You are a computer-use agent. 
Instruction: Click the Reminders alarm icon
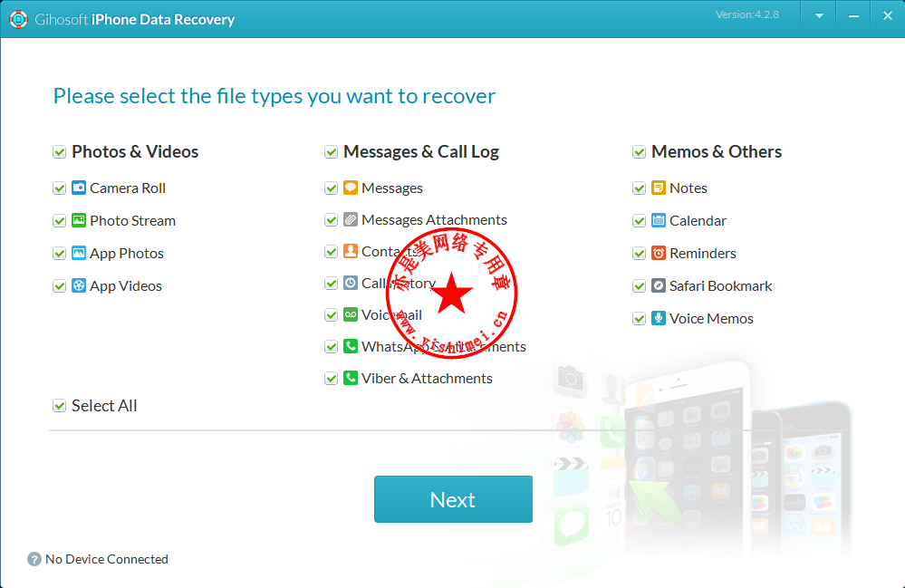click(x=659, y=253)
